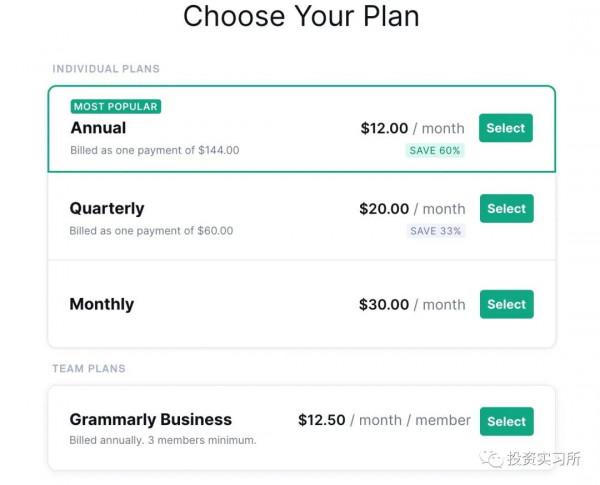This screenshot has width=600, height=485.
Task: Click the Team Plans section label
Action: pyautogui.click(x=89, y=369)
